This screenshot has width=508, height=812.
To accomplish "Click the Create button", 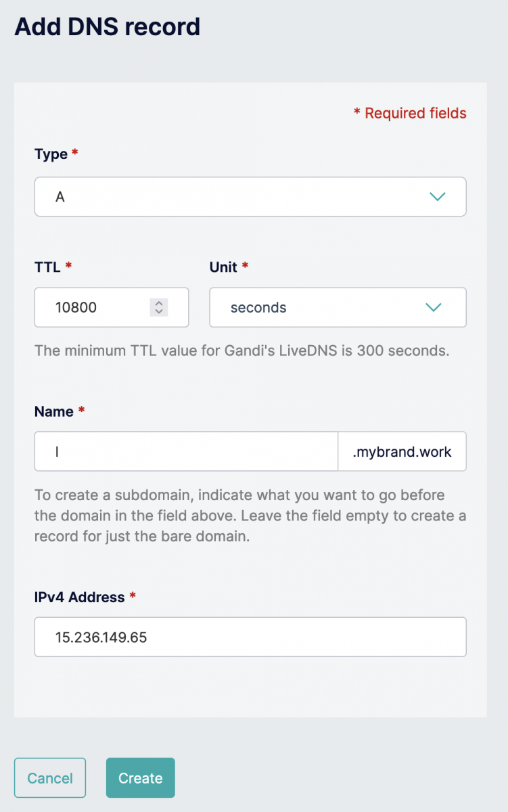I will (141, 777).
